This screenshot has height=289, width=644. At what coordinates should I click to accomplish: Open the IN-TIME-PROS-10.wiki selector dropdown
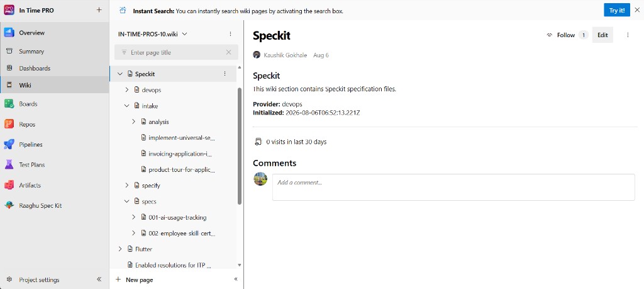184,34
